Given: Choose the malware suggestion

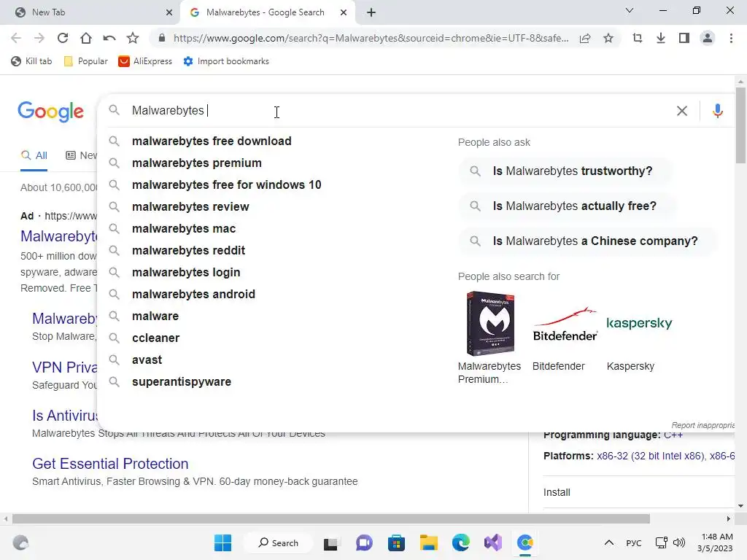Looking at the screenshot, I should (155, 316).
